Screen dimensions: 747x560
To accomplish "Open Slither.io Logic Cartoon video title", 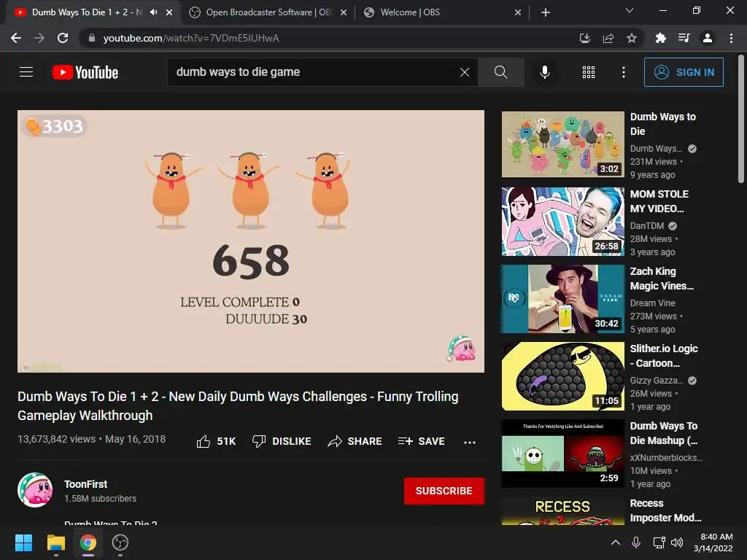I will (664, 356).
